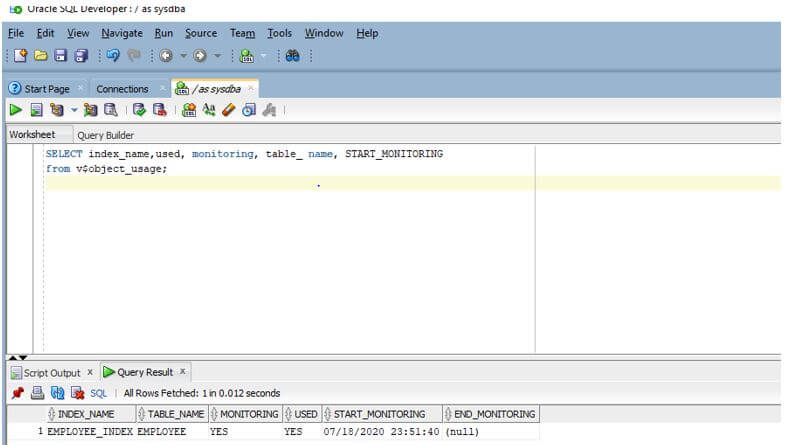
Task: Expand the back navigation dropdown arrow
Action: pyautogui.click(x=183, y=56)
